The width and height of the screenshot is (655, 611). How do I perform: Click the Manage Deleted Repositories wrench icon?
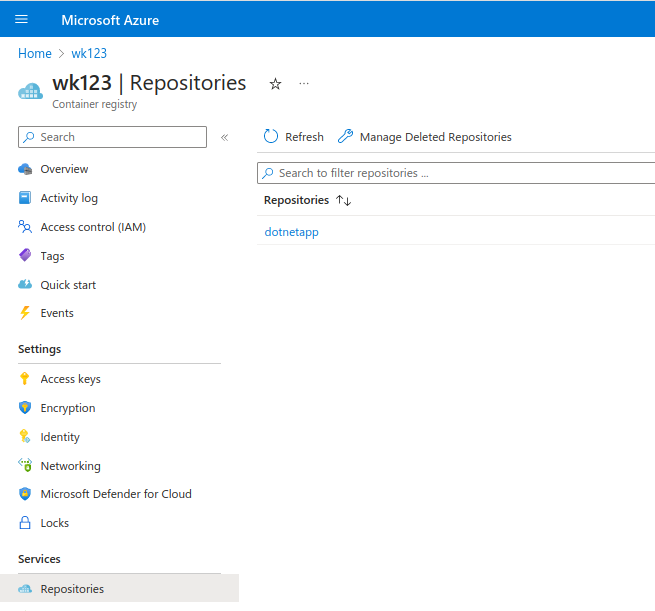345,136
